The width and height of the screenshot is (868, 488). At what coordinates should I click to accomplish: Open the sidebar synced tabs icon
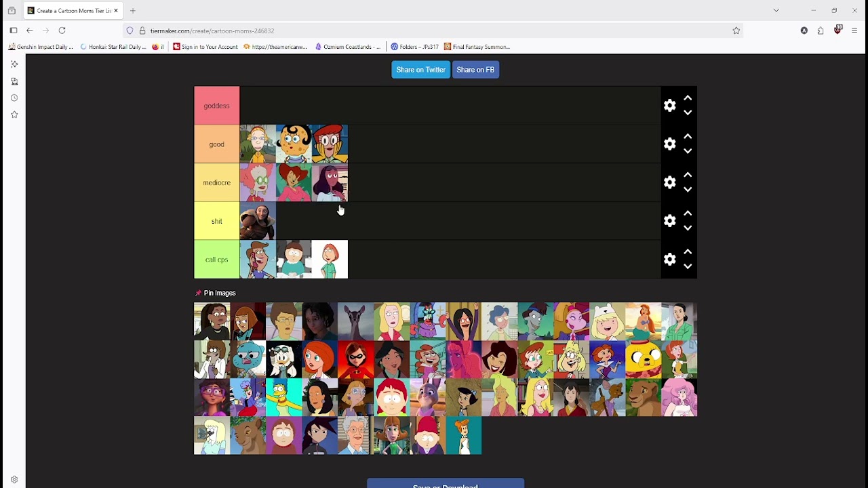pyautogui.click(x=14, y=81)
